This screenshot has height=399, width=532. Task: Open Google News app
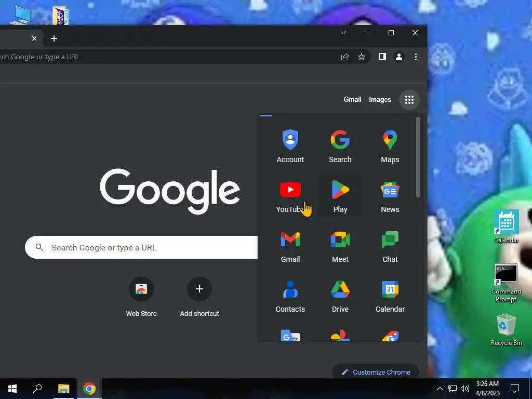pos(390,196)
